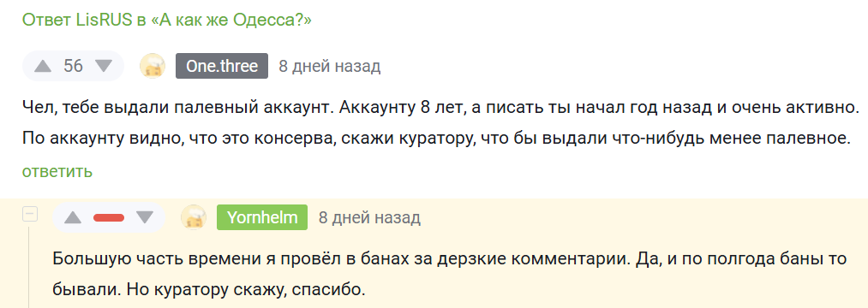868x308 pixels.
Task: Open Yornhelm's avatar picture
Action: pyautogui.click(x=194, y=217)
